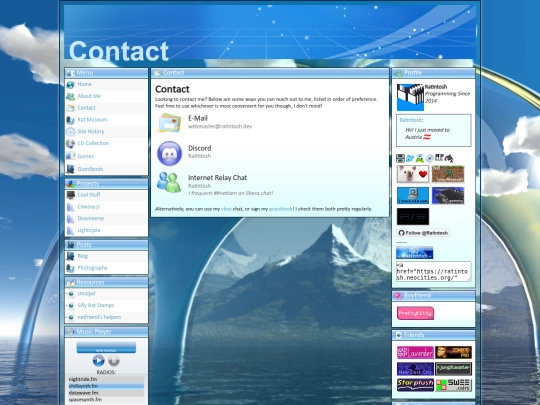Open the Games page
Image resolution: width=540 pixels, height=405 pixels.
pos(85,156)
